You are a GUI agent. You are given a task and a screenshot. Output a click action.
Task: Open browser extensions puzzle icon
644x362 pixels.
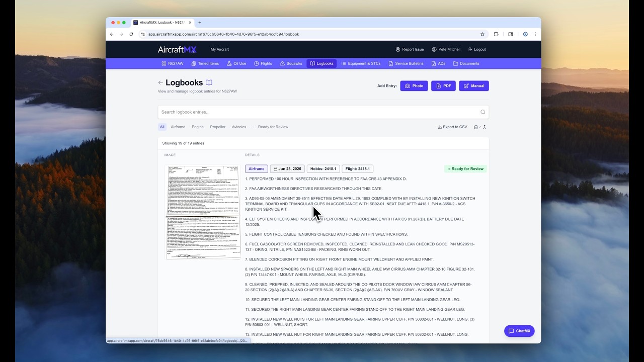[496, 34]
